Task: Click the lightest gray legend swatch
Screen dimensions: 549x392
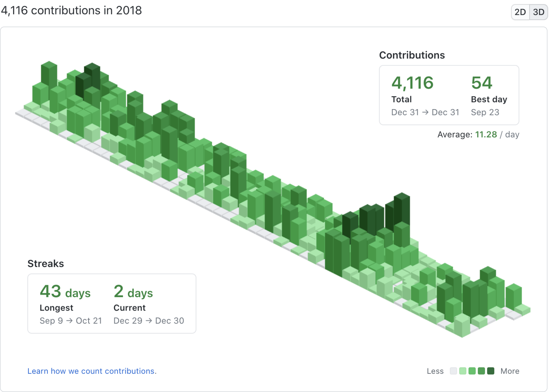Action: tap(453, 371)
